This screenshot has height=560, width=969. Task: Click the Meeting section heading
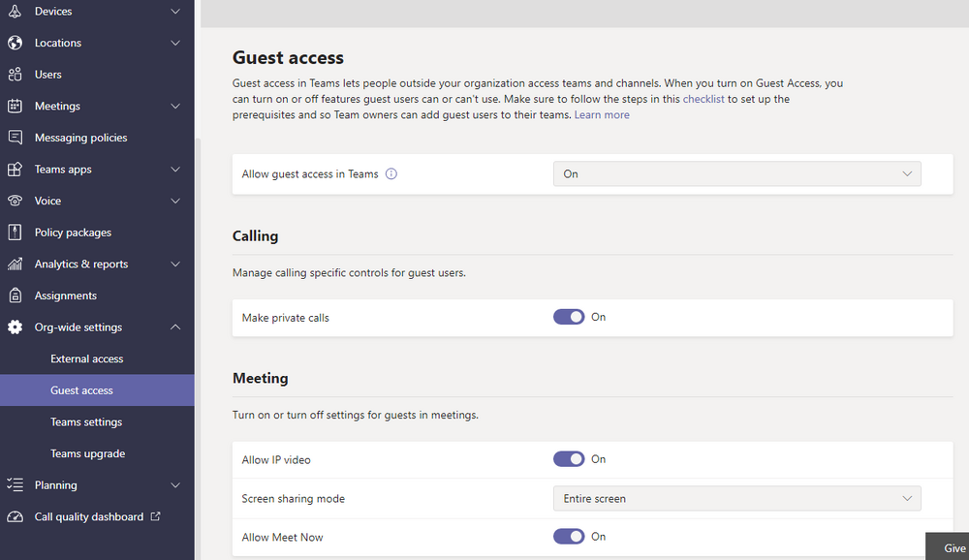pyautogui.click(x=260, y=378)
